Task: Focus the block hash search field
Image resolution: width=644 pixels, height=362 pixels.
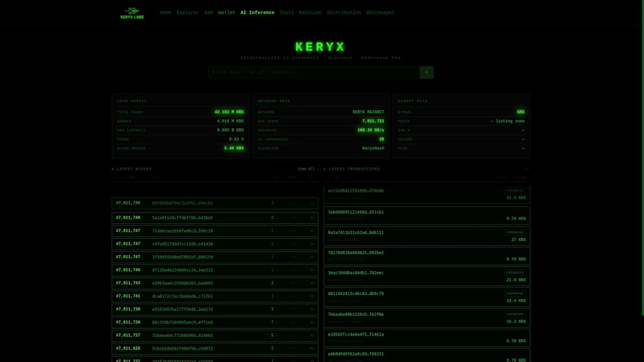Action: pyautogui.click(x=314, y=72)
